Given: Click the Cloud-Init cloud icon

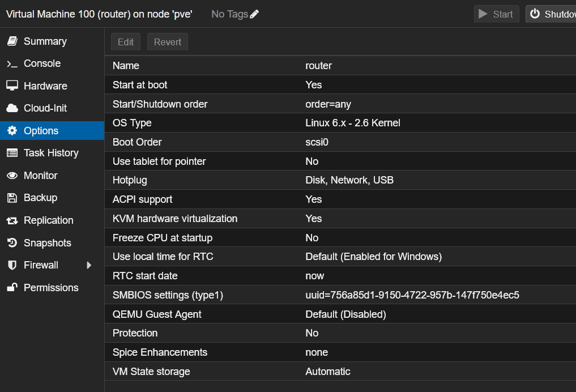Looking at the screenshot, I should [x=12, y=108].
